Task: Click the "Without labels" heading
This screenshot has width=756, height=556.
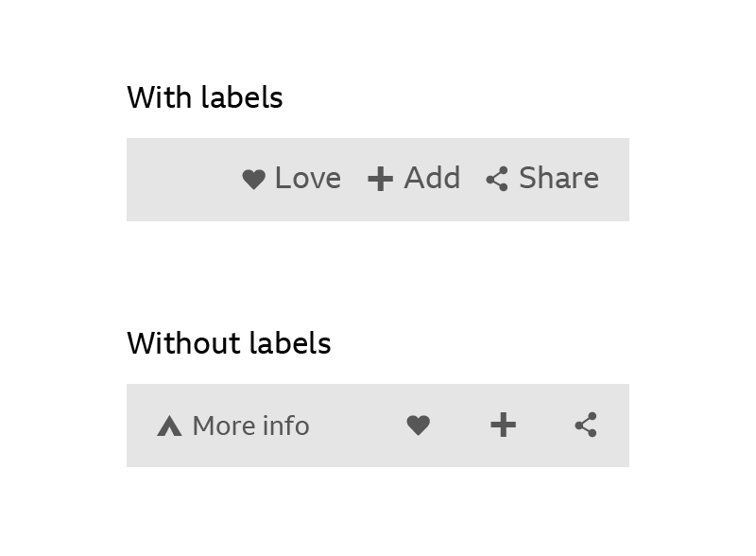Action: tap(229, 343)
